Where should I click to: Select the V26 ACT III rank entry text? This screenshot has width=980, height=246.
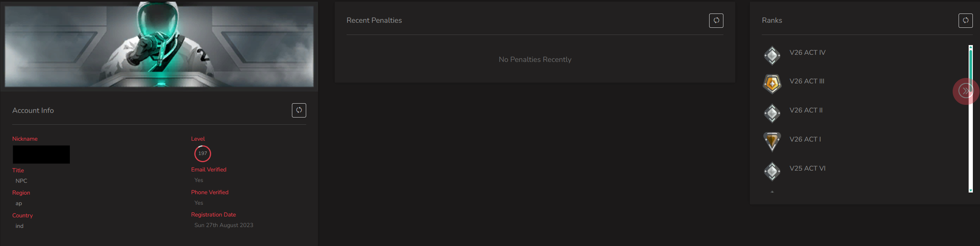pyautogui.click(x=807, y=81)
